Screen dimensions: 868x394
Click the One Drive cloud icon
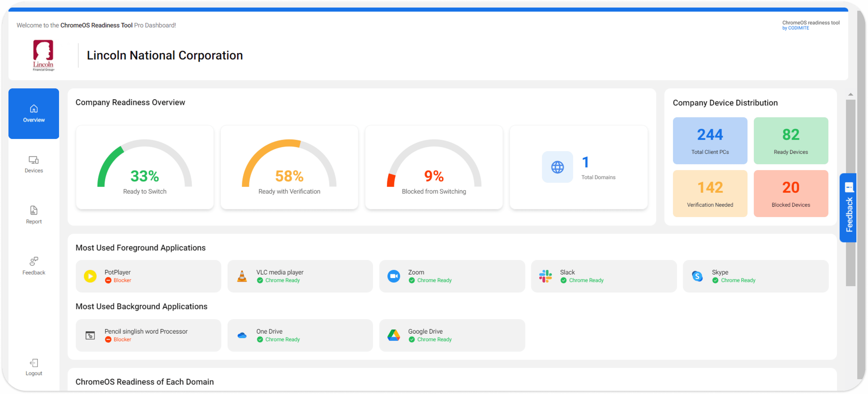click(x=242, y=336)
